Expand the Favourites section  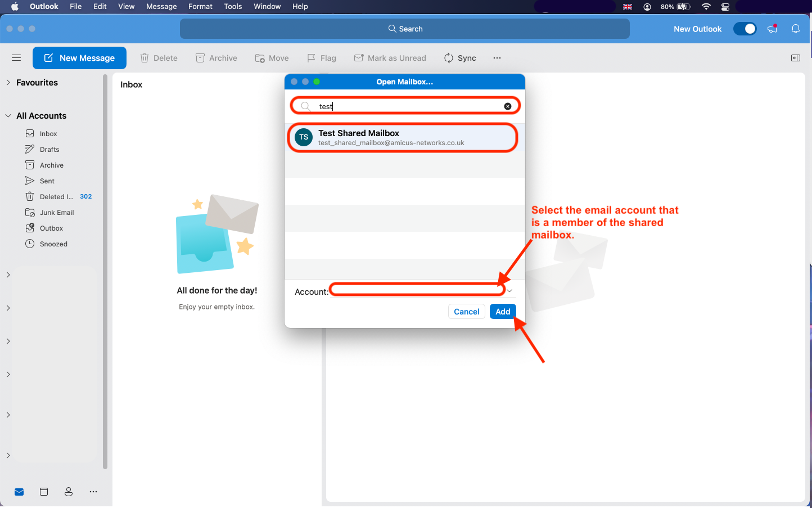[8, 83]
